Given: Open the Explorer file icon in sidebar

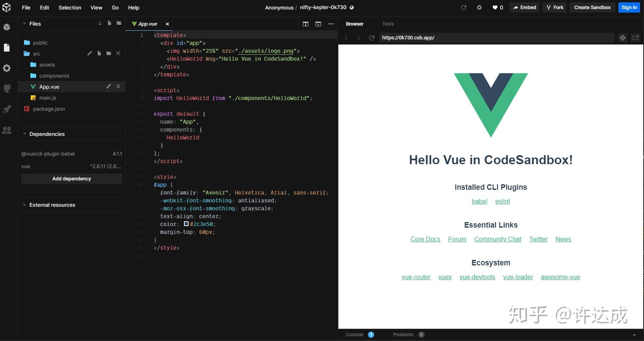Looking at the screenshot, I should pos(7,48).
